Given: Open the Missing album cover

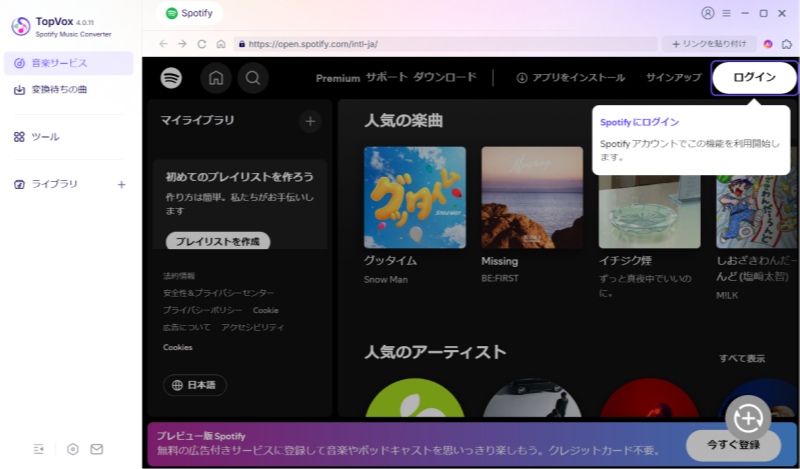Looking at the screenshot, I should click(532, 198).
